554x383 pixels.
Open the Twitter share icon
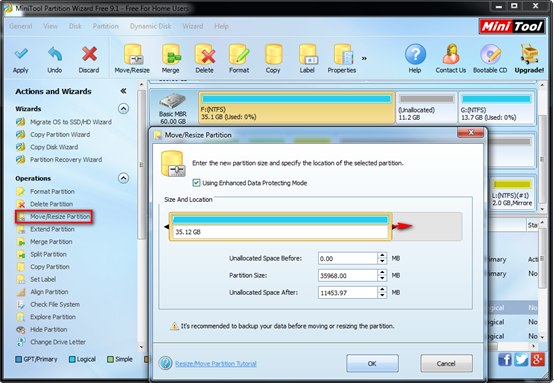pos(521,360)
